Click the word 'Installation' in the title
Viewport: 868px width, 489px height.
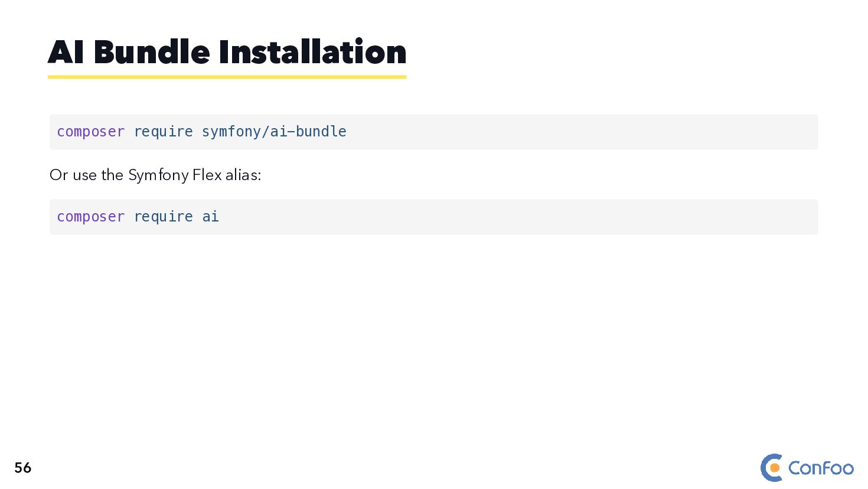point(312,52)
